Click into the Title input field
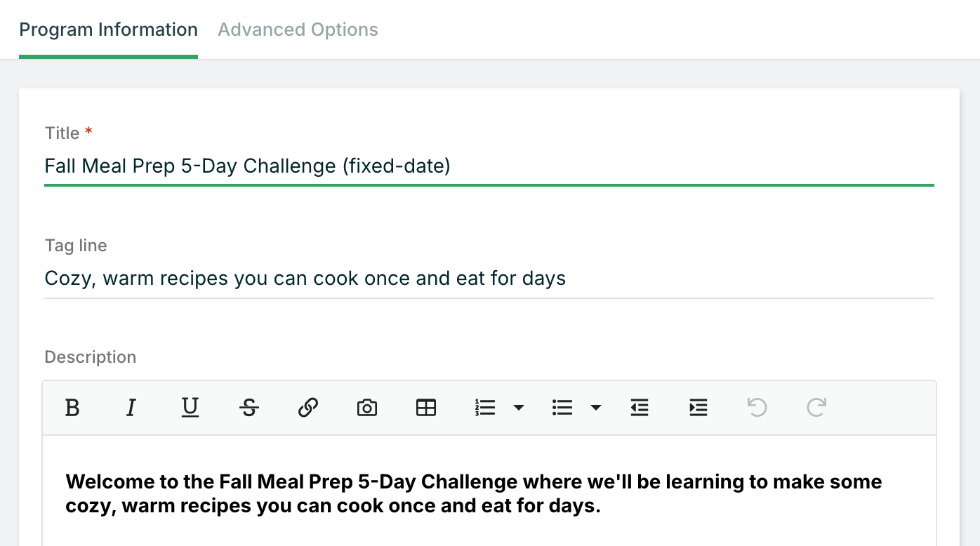 click(x=489, y=166)
